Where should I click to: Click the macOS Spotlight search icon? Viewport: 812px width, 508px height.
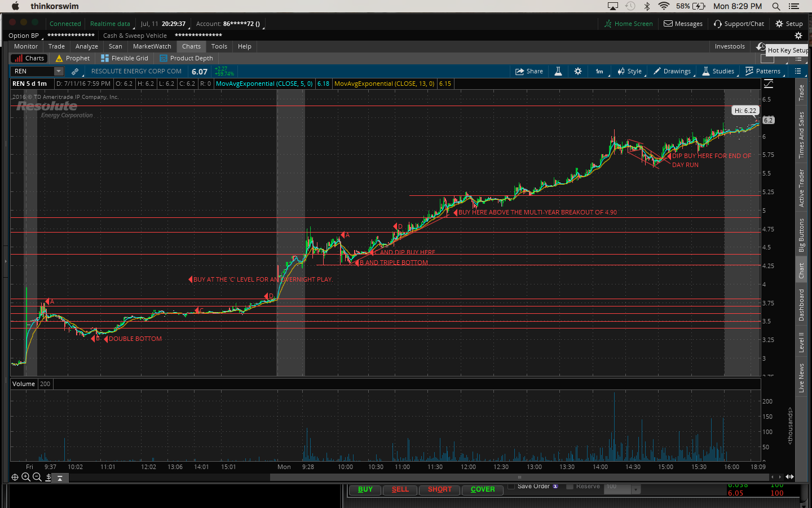pos(776,6)
